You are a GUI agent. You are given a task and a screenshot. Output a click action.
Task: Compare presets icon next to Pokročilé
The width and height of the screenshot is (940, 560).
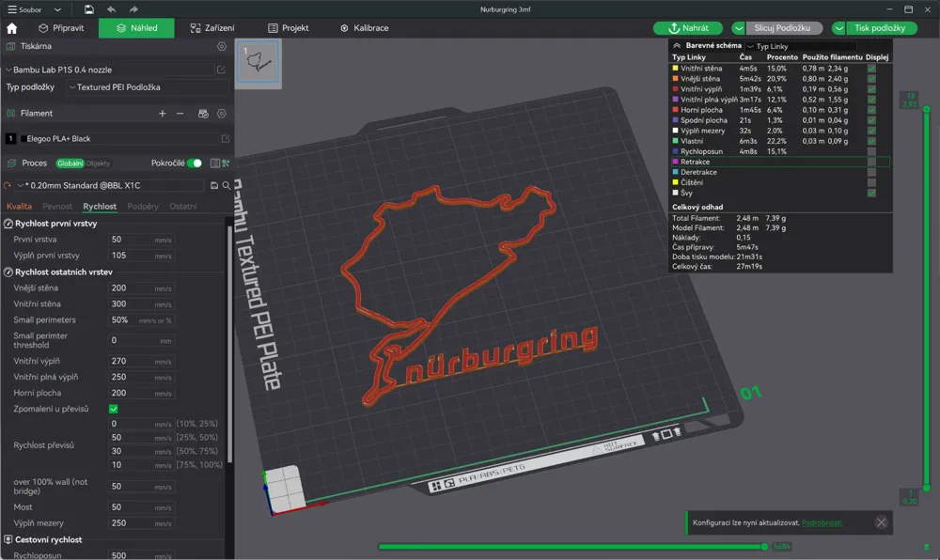[226, 163]
